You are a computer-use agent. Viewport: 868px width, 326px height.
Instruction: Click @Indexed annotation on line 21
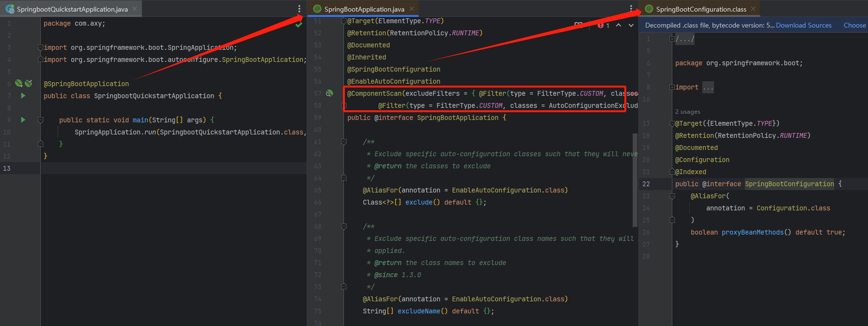691,172
